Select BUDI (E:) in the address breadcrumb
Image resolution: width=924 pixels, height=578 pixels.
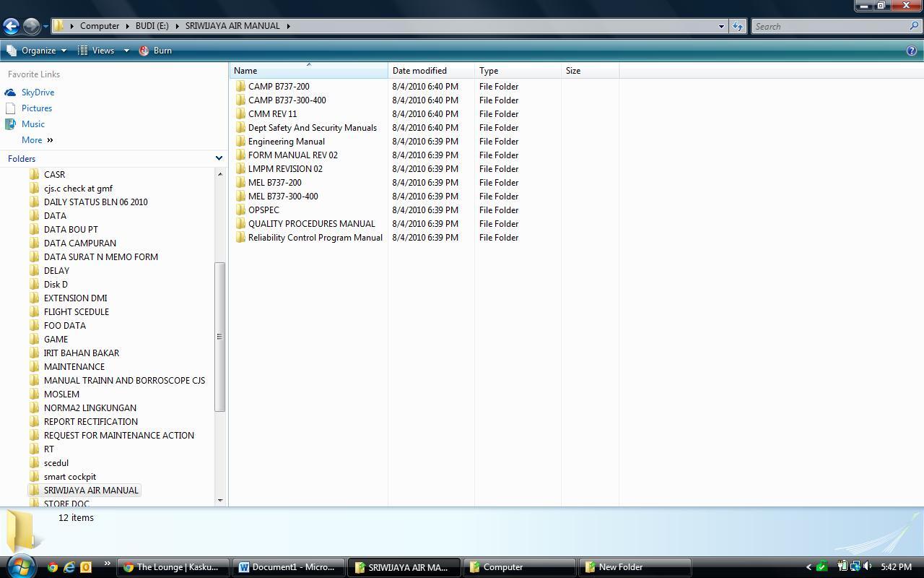pos(152,26)
